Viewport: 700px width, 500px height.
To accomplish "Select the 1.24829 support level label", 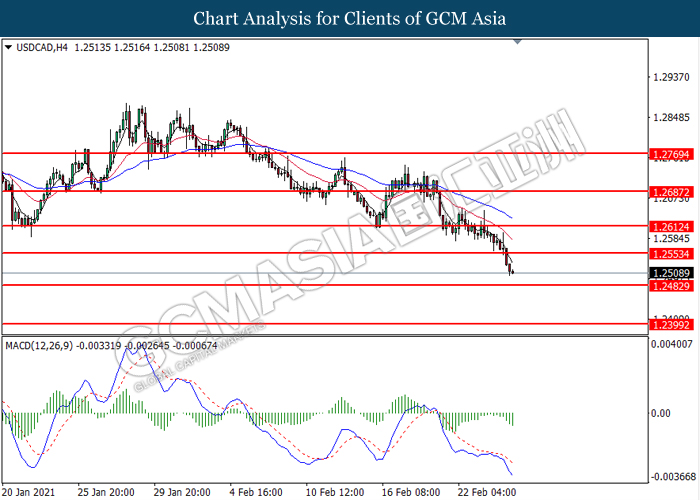I will click(671, 286).
